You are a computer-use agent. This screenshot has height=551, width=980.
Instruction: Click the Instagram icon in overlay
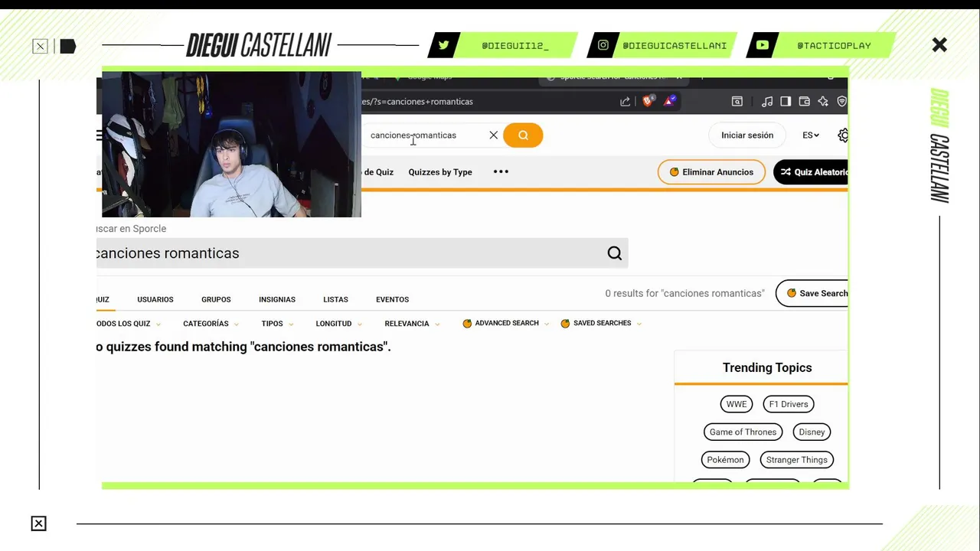(x=603, y=45)
